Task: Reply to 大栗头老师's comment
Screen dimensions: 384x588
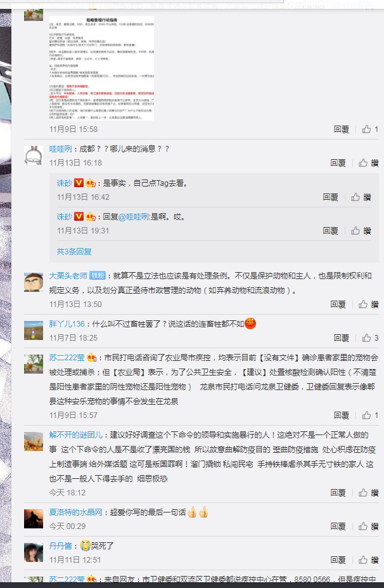Action: [x=338, y=304]
